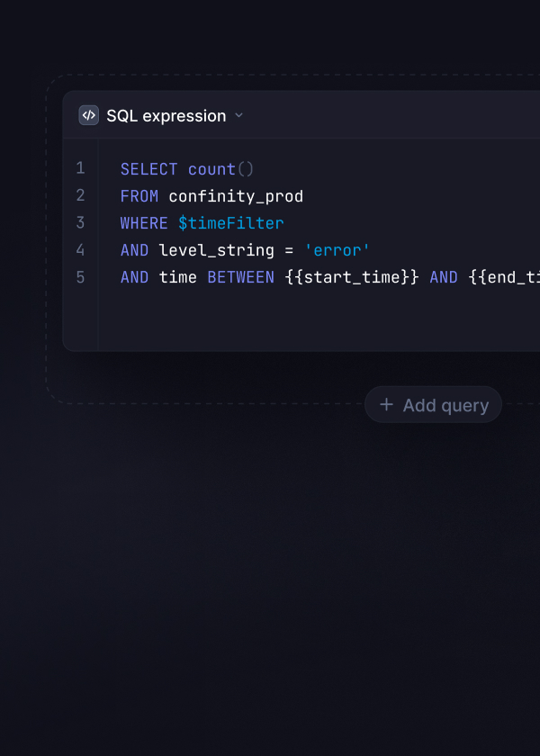Place cursor on the SELECT keyword
This screenshot has height=756, width=540.
[x=148, y=169]
